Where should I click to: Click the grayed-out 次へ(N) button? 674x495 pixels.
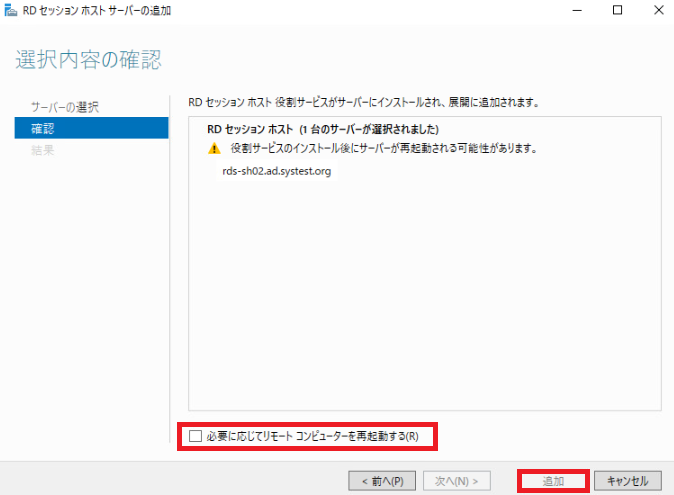click(456, 481)
